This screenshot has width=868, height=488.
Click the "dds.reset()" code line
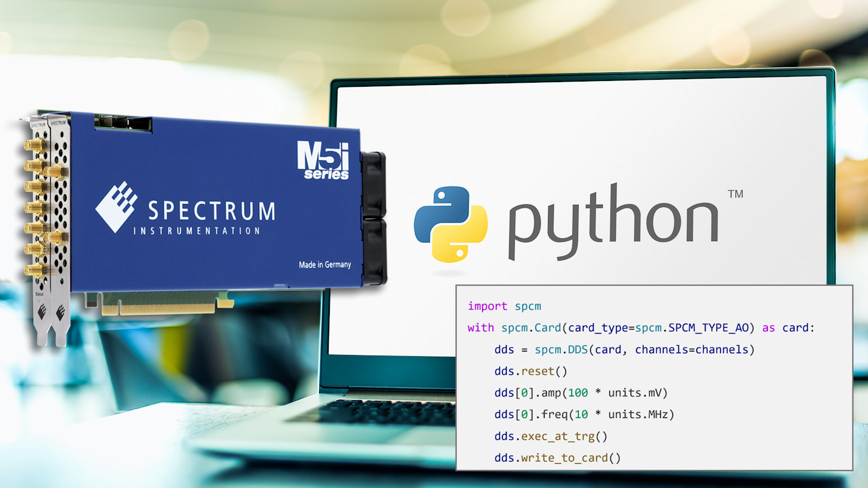click(531, 371)
